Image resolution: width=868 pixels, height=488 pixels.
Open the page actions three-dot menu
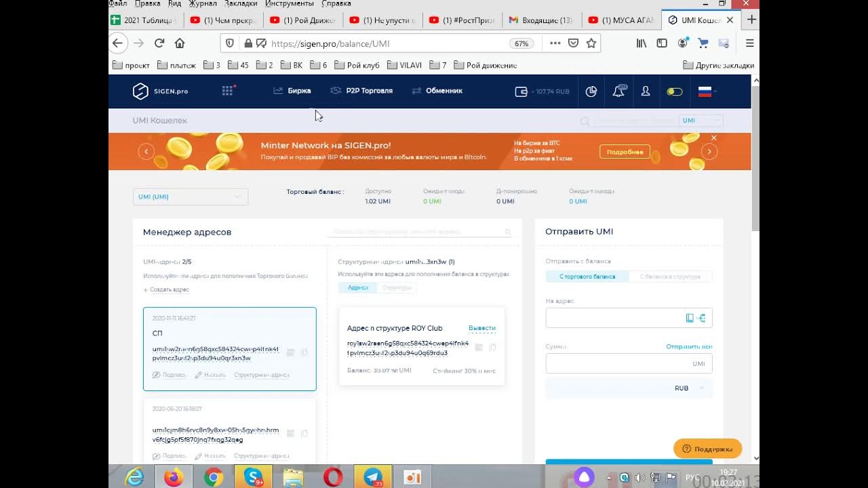[x=555, y=43]
